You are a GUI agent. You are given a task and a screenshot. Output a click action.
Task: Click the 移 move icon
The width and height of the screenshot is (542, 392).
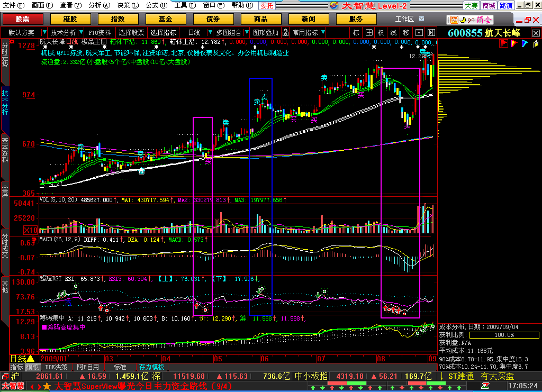tap(406, 33)
